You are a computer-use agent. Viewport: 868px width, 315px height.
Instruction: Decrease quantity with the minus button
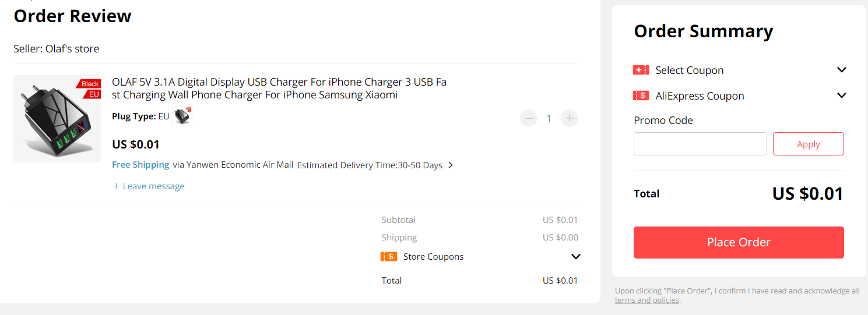click(529, 119)
